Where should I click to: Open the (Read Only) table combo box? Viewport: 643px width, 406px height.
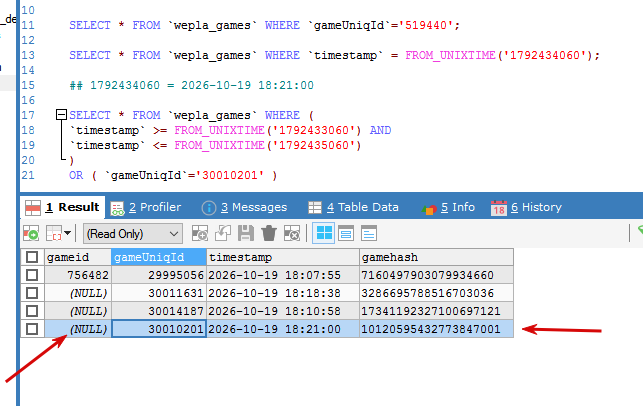click(x=132, y=234)
